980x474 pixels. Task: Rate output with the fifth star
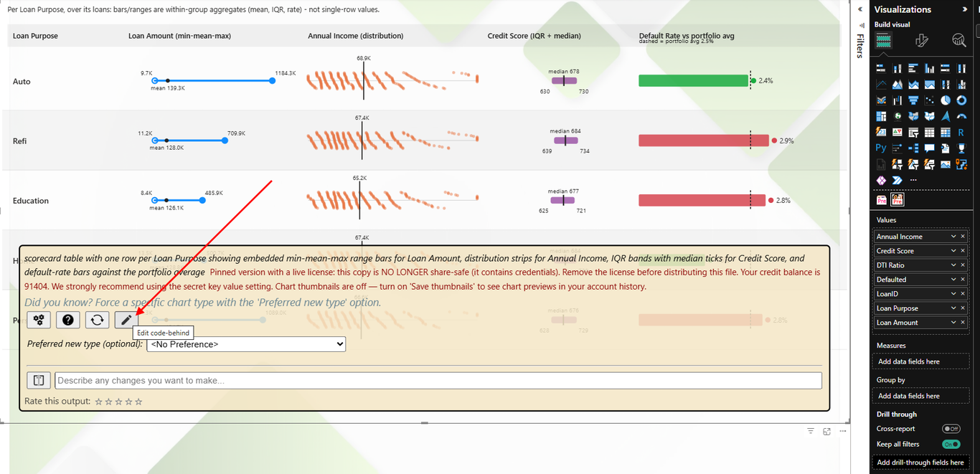(138, 402)
